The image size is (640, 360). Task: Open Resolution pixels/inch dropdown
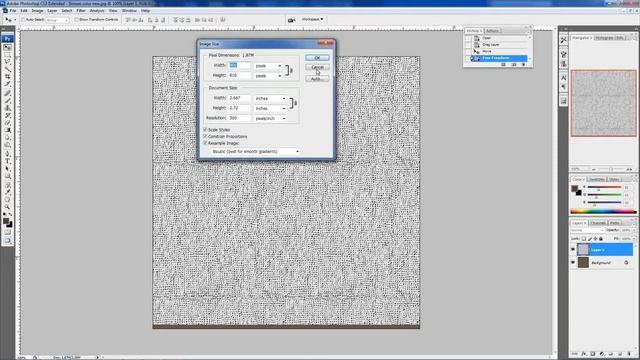tap(270, 118)
